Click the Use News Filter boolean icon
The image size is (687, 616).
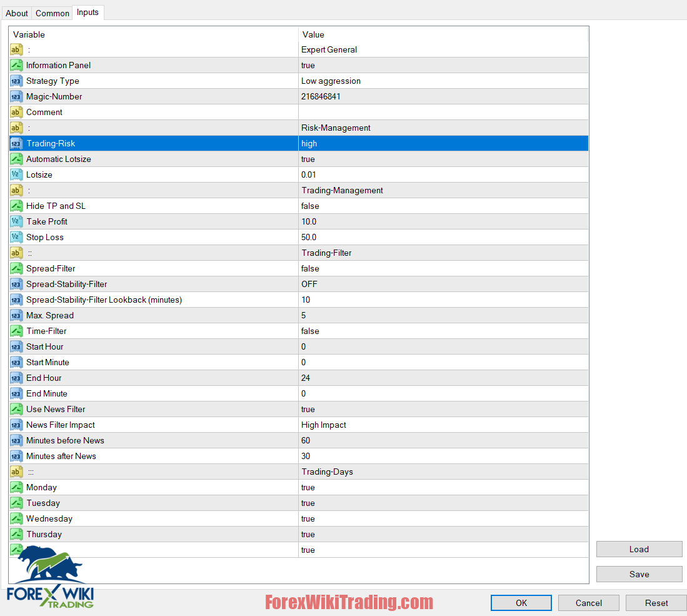point(16,410)
